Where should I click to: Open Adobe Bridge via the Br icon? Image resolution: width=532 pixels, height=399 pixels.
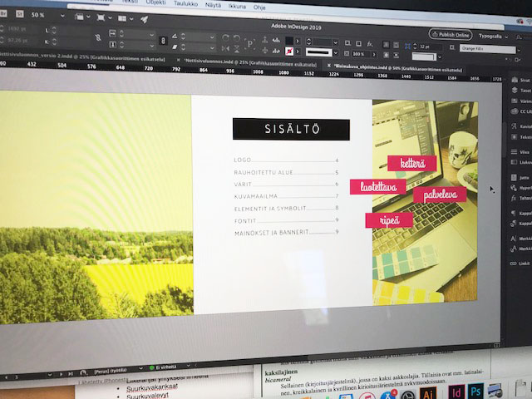tap(3, 13)
